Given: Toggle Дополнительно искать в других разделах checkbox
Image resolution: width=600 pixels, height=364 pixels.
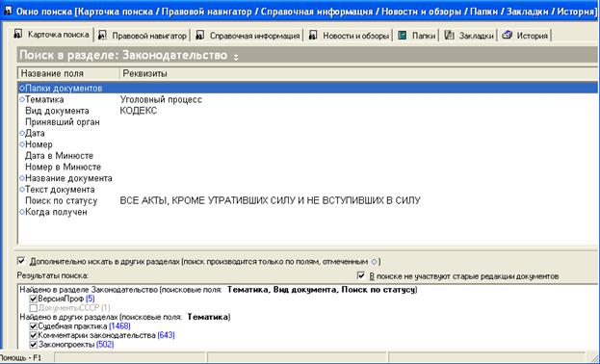Looking at the screenshot, I should point(21,261).
